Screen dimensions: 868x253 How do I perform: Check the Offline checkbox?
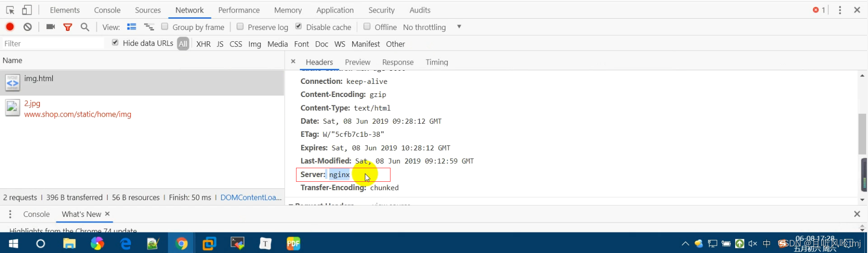point(367,26)
